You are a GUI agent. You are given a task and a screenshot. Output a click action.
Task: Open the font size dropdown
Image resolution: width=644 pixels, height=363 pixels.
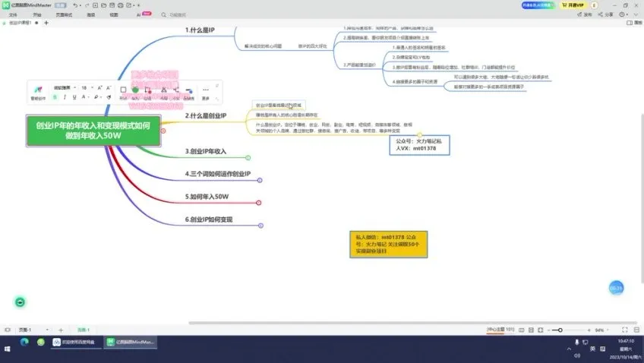point(86,88)
